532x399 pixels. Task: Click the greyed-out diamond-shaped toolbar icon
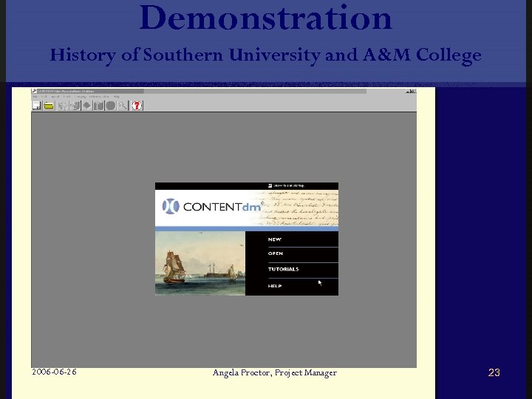(x=87, y=106)
